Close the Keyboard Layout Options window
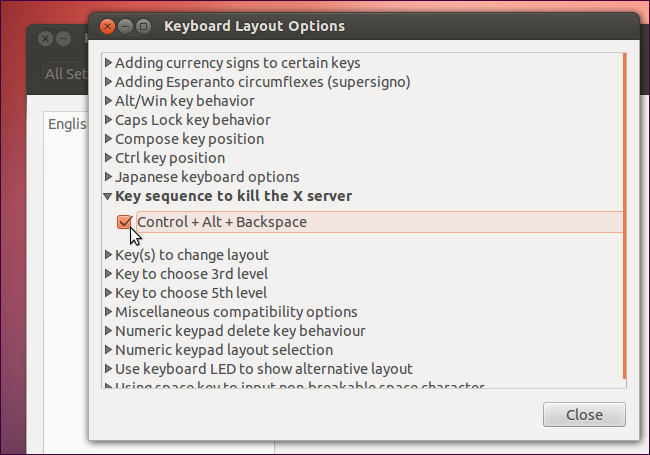This screenshot has width=650, height=455. [109, 26]
